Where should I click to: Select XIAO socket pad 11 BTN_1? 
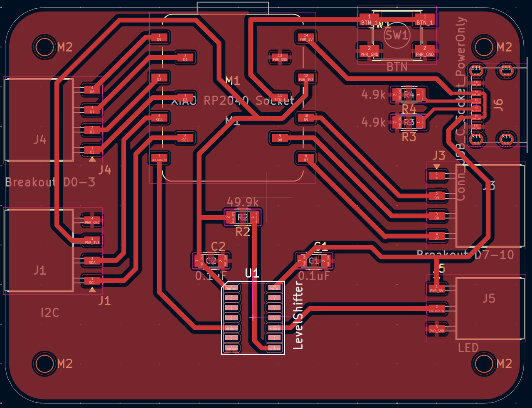tap(280, 98)
